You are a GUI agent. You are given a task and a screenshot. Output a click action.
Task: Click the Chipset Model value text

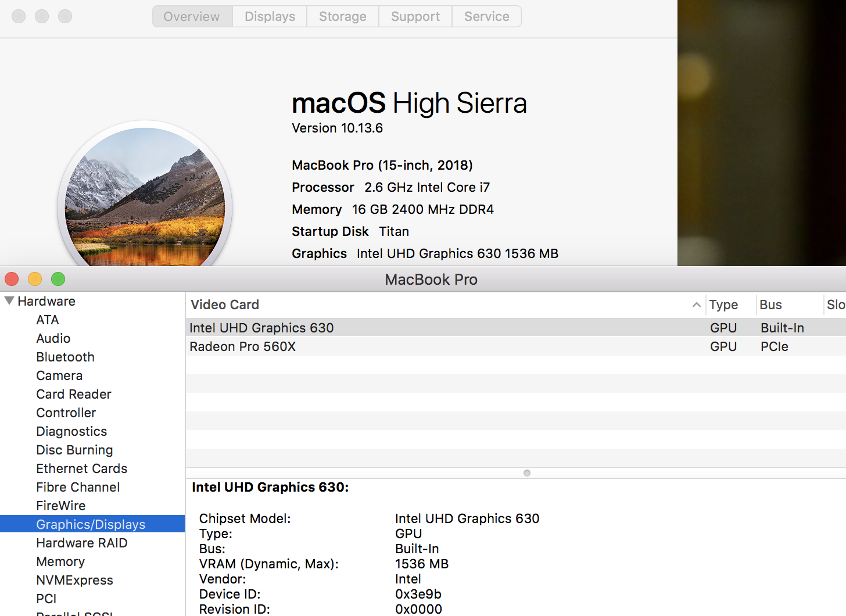click(467, 518)
